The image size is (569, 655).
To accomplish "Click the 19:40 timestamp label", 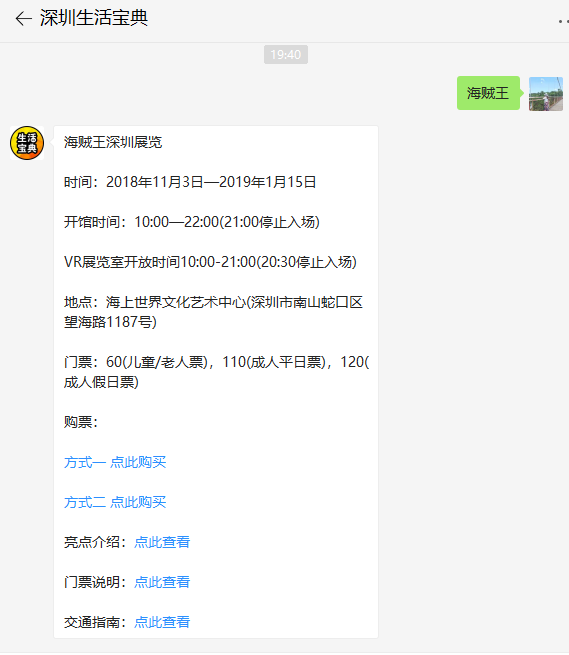I will [286, 55].
